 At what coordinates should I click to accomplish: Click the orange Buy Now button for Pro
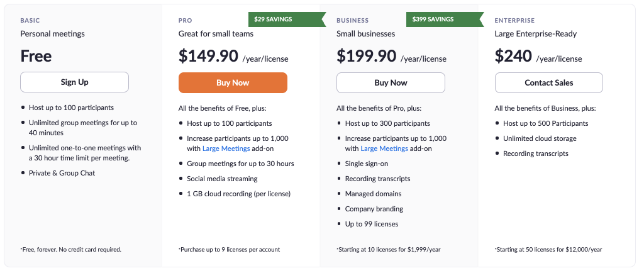233,82
